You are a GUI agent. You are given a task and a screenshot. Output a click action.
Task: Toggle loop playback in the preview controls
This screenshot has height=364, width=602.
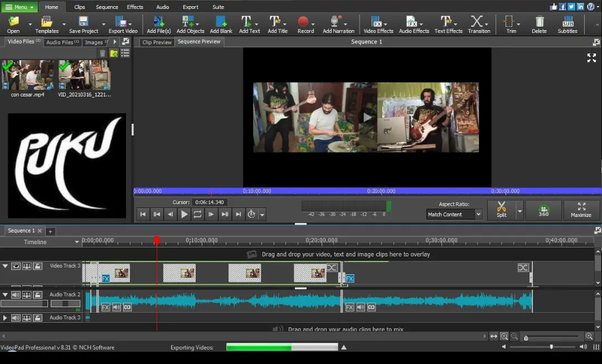(197, 214)
